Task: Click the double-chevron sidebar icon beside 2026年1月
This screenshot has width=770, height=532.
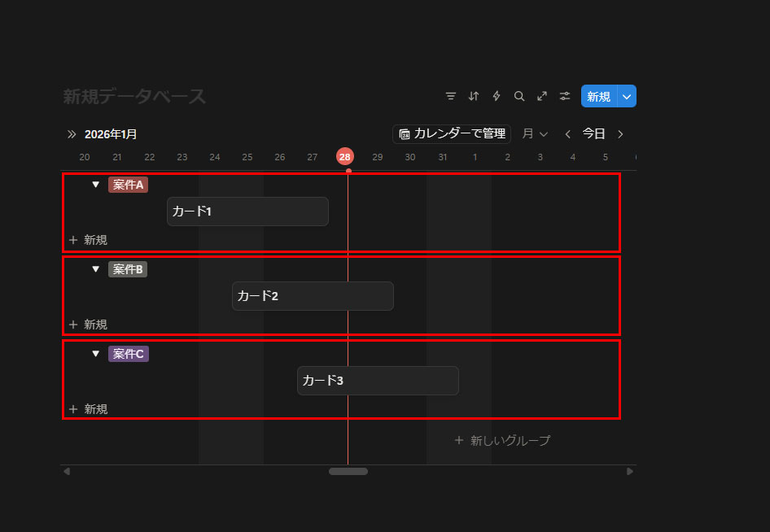Action: tap(72, 134)
